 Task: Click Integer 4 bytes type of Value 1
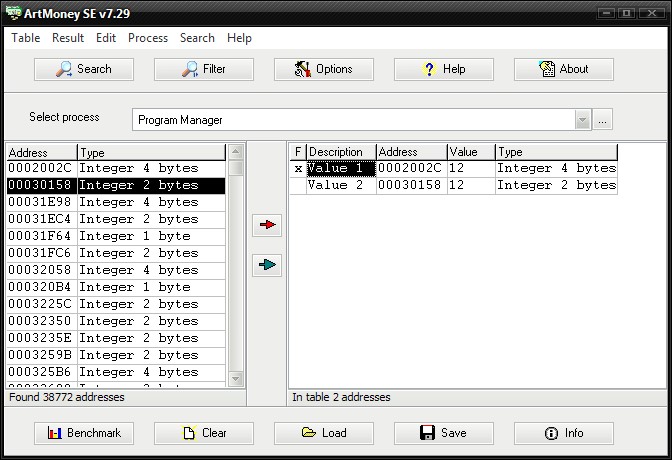point(556,168)
